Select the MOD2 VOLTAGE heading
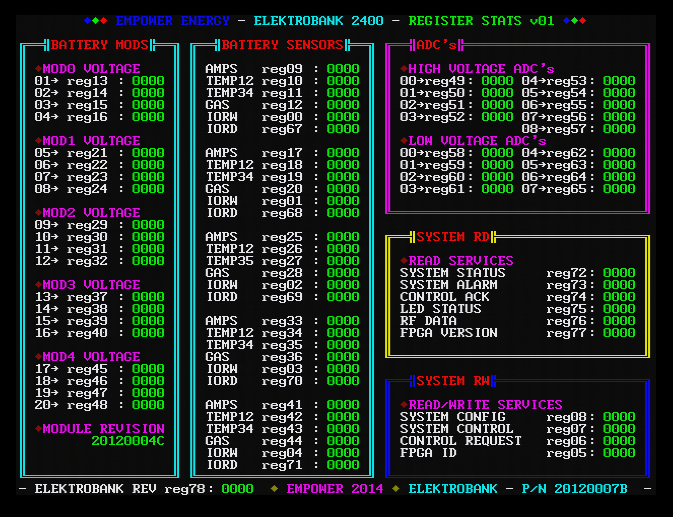Image resolution: width=673 pixels, height=517 pixels. point(91,213)
